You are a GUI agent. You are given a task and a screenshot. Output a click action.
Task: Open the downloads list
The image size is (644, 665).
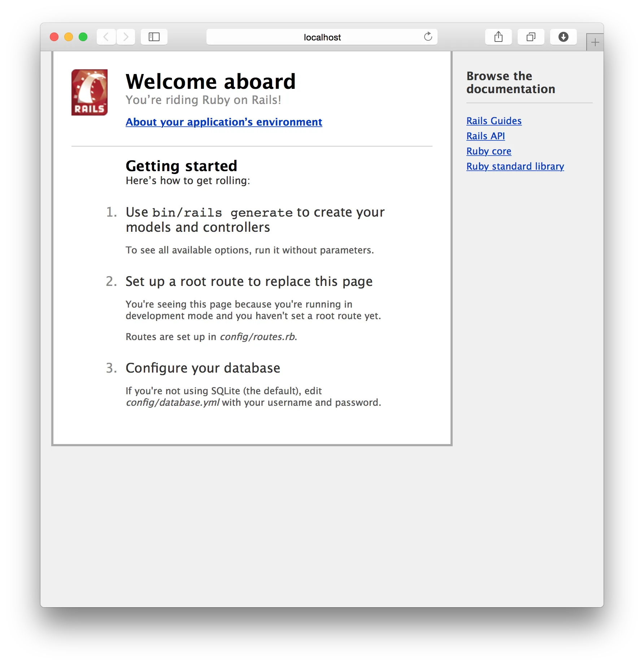pos(563,36)
